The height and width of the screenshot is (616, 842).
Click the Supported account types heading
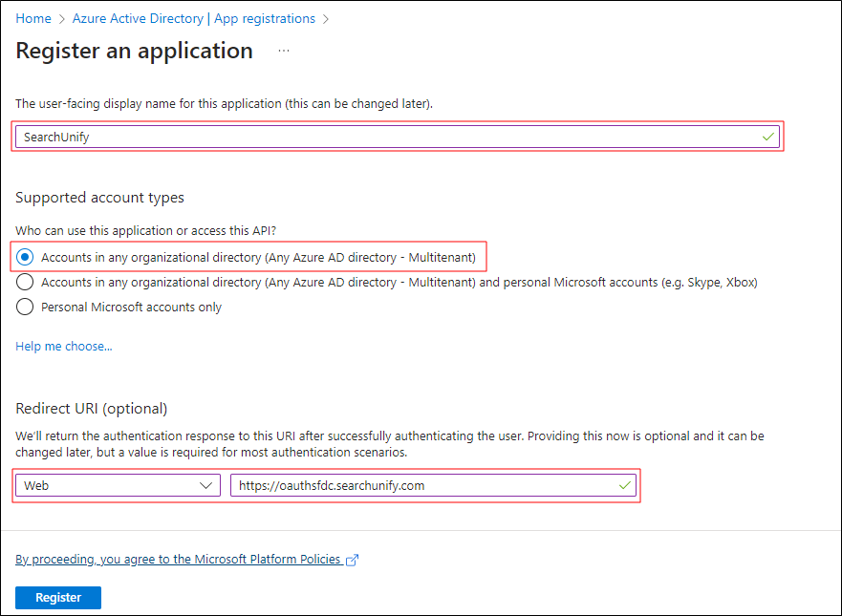(99, 198)
